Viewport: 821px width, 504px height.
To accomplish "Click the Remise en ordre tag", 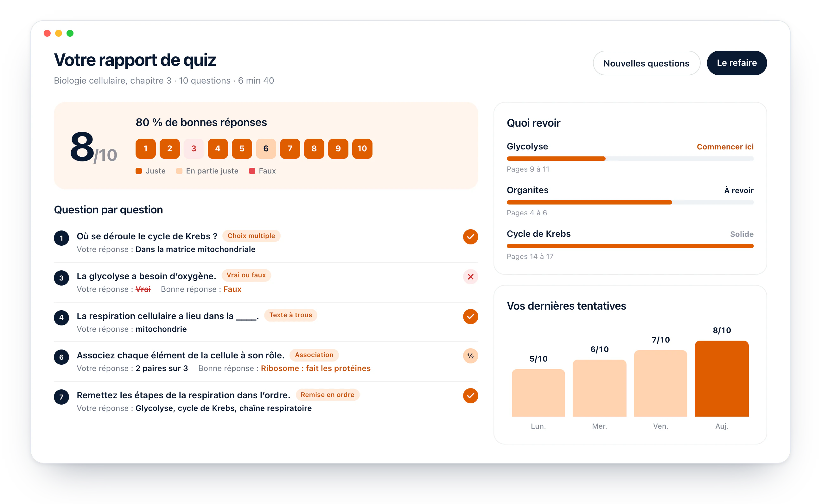I will (327, 395).
